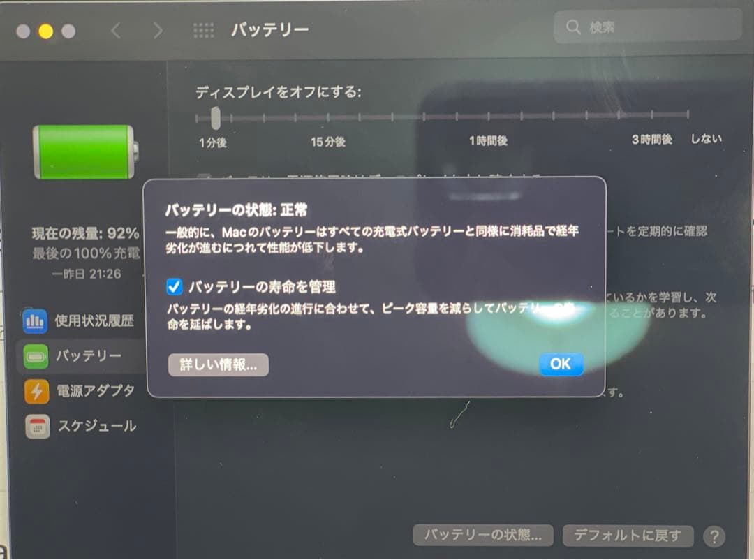This screenshot has height=560, width=754.
Task: Click デフォルトに戻す to restore defaults
Action: click(x=628, y=536)
